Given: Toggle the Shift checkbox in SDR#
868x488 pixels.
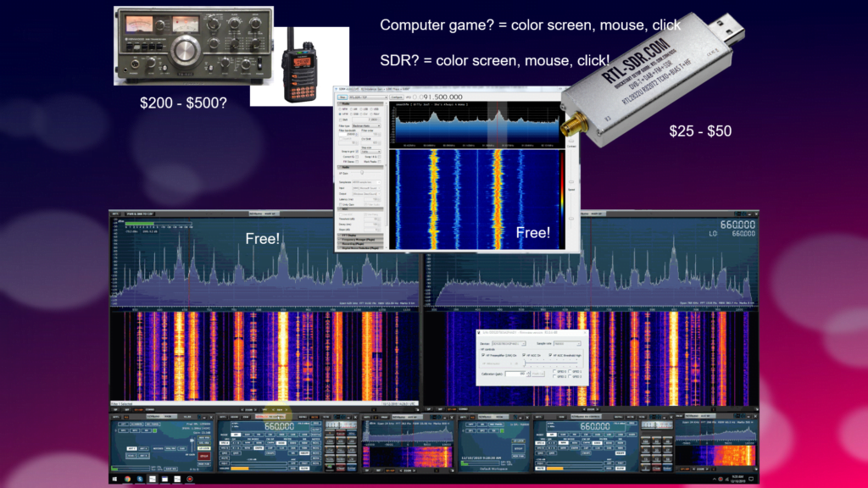Looking at the screenshot, I should (341, 119).
